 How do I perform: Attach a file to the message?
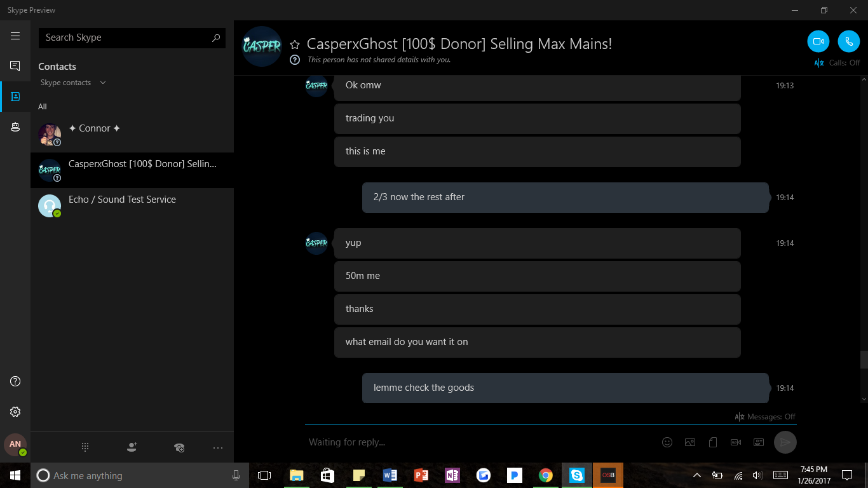[713, 442]
